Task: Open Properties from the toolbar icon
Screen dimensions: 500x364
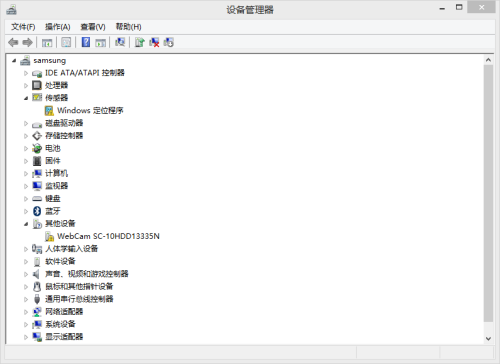Action: coord(66,42)
